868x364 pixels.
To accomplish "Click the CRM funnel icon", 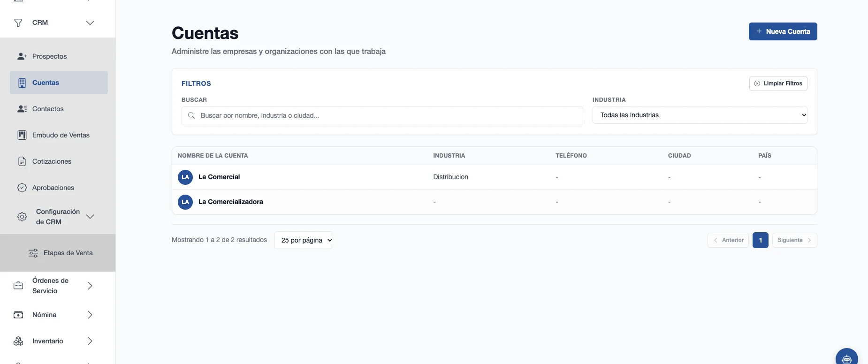I will (x=18, y=23).
